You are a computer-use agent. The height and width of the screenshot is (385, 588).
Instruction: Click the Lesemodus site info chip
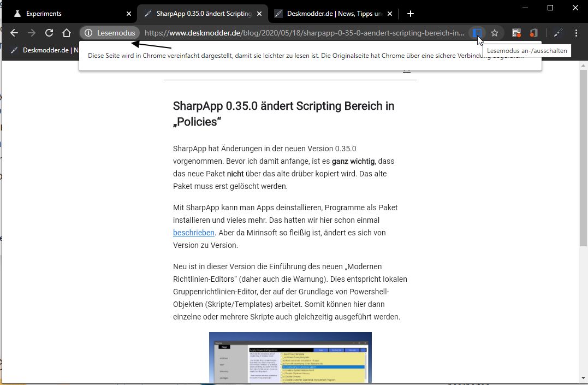pyautogui.click(x=110, y=33)
